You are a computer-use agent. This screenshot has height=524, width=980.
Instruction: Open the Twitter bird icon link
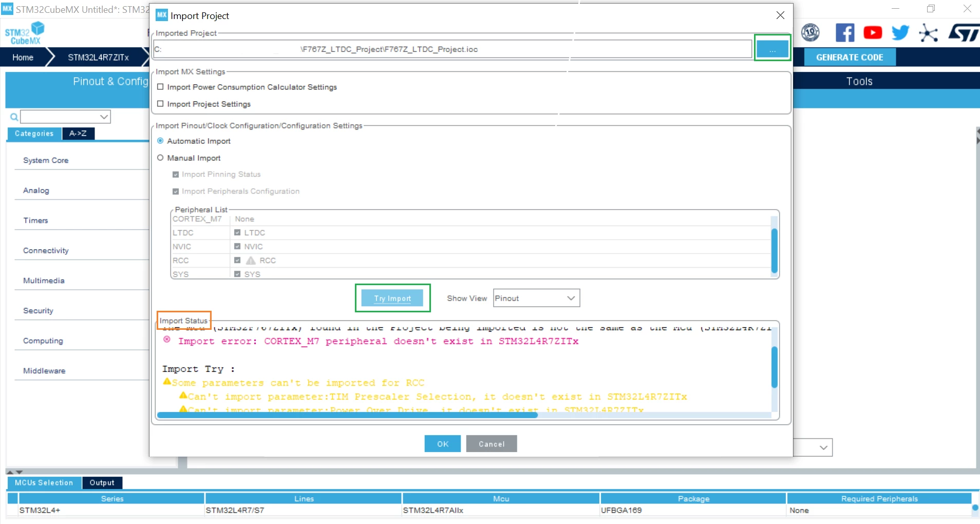click(x=900, y=33)
